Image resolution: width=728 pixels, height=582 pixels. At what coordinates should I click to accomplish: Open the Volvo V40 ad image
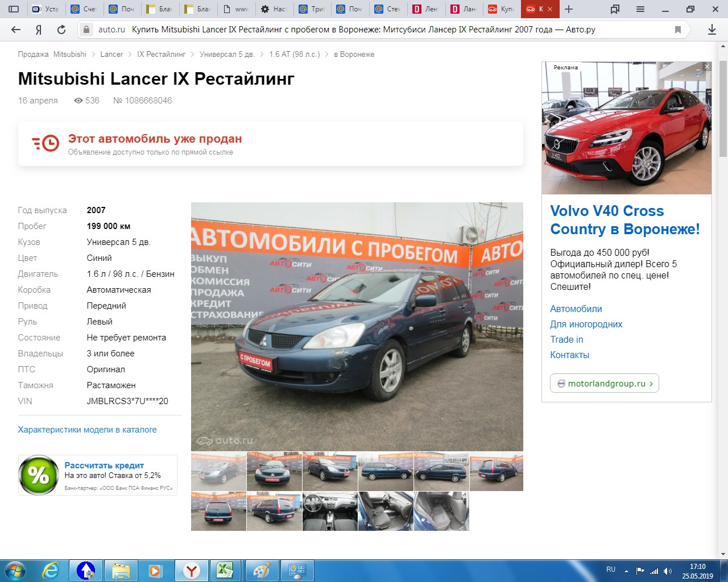[x=627, y=128]
